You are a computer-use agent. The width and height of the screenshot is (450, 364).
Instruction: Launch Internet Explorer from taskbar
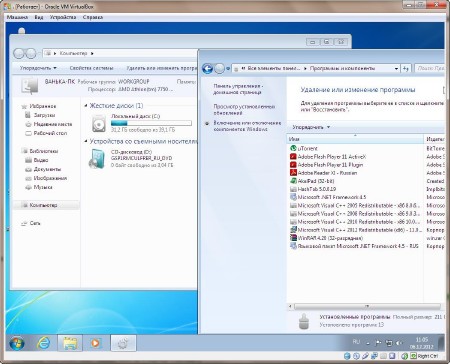coord(43,343)
